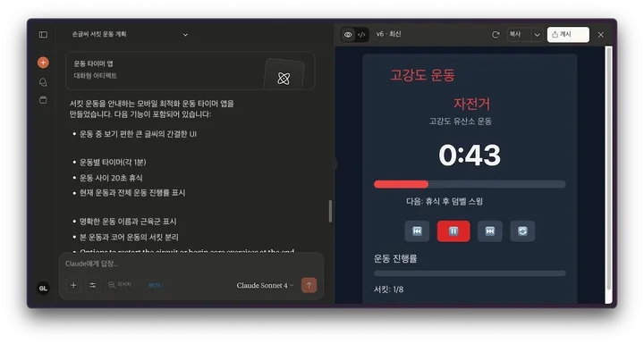Image resolution: width=644 pixels, height=344 pixels.
Task: Click the 명확한 운동 이름과 근육군 표시 bullet
Action: tap(128, 222)
